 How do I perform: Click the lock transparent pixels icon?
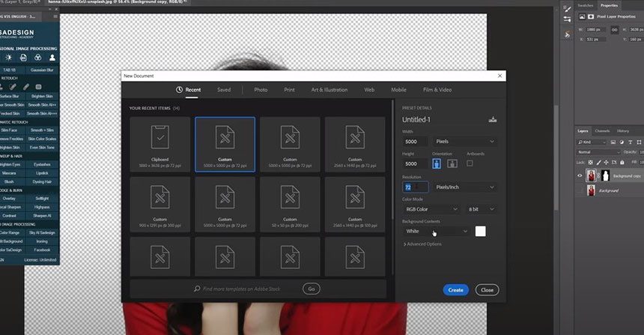tap(590, 162)
